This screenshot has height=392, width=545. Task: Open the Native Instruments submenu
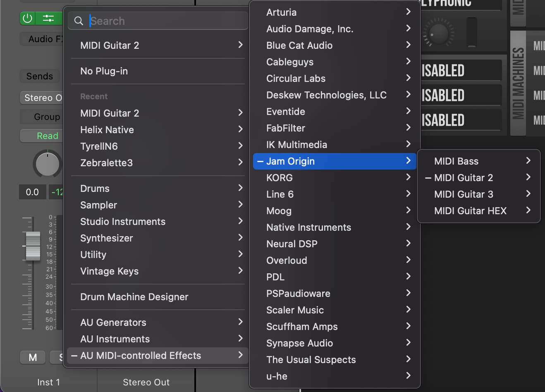[x=335, y=227]
